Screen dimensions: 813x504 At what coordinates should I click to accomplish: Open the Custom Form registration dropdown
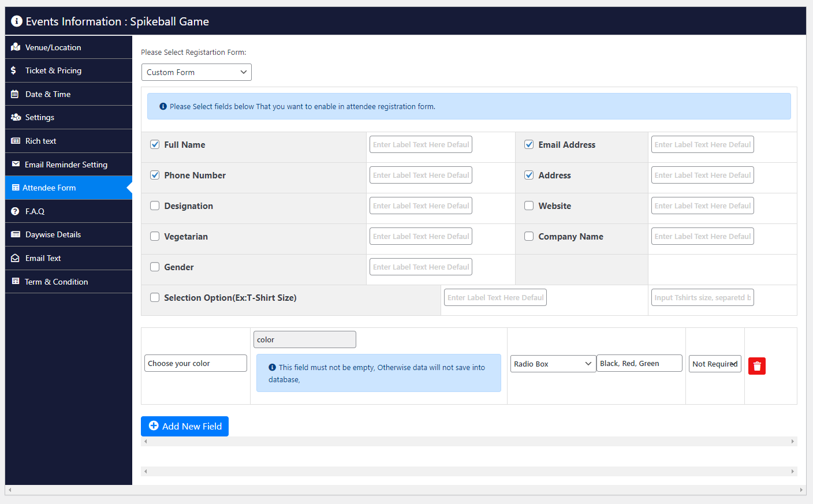(196, 72)
